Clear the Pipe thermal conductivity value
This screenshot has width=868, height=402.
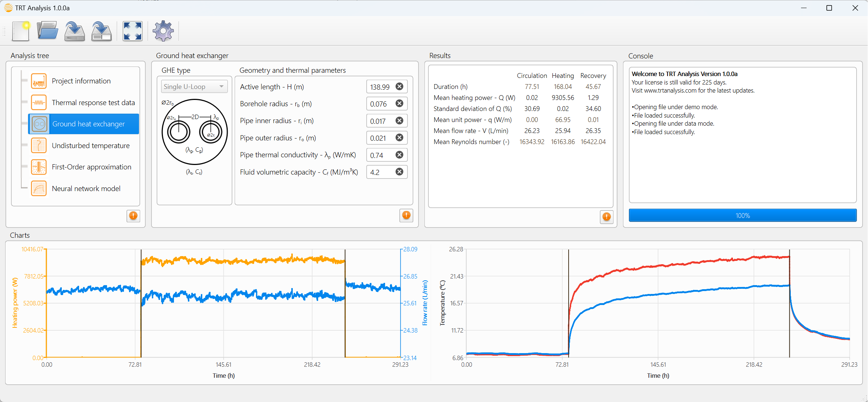pos(399,155)
